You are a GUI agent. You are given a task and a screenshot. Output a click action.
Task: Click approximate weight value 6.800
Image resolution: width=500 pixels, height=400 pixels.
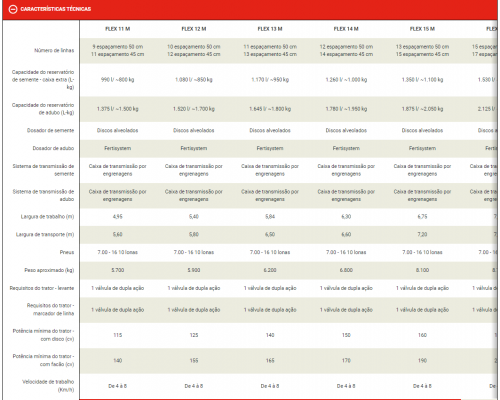click(346, 270)
